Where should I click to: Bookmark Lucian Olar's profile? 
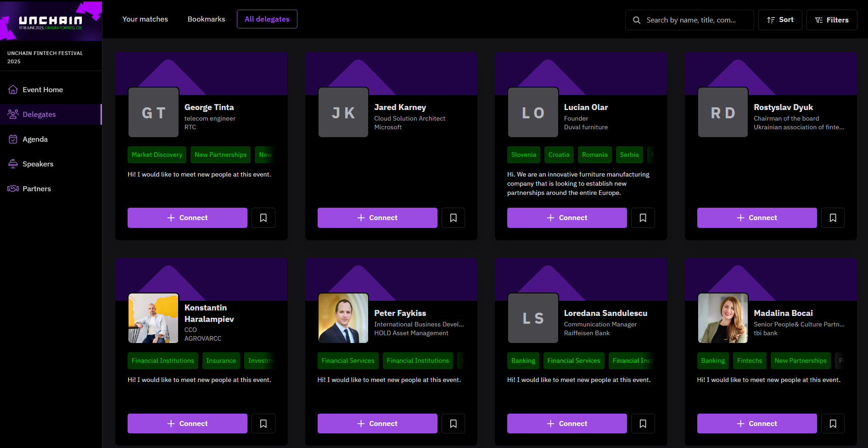[643, 218]
